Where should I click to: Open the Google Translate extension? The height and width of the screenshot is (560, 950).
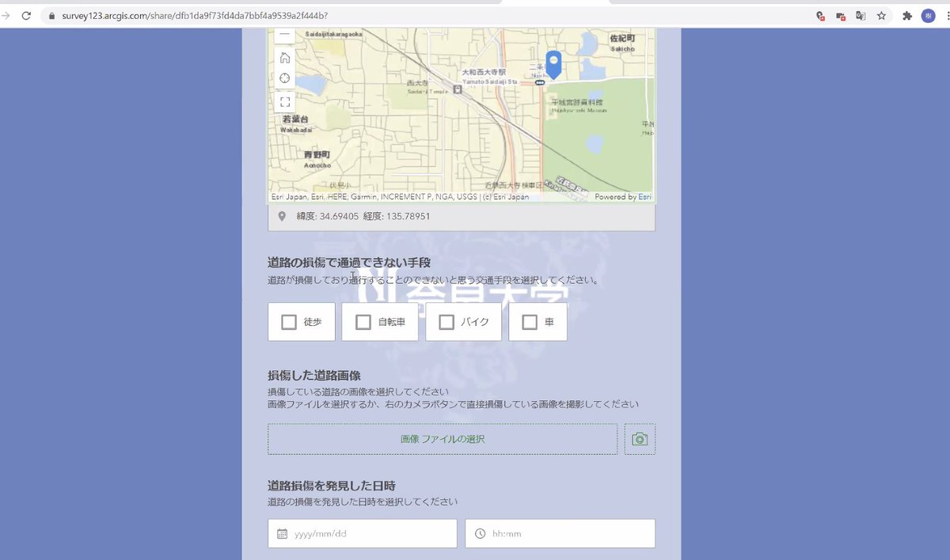(x=861, y=16)
